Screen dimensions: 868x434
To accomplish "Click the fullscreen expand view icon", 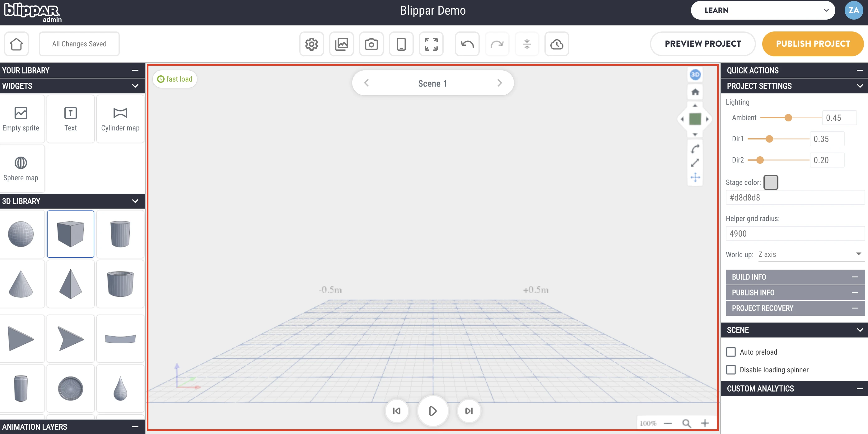I will 431,44.
